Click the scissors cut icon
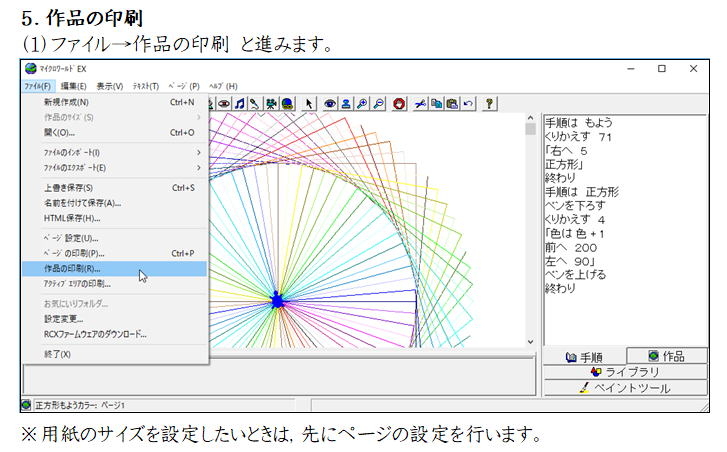This screenshot has height=452, width=727. 421,104
